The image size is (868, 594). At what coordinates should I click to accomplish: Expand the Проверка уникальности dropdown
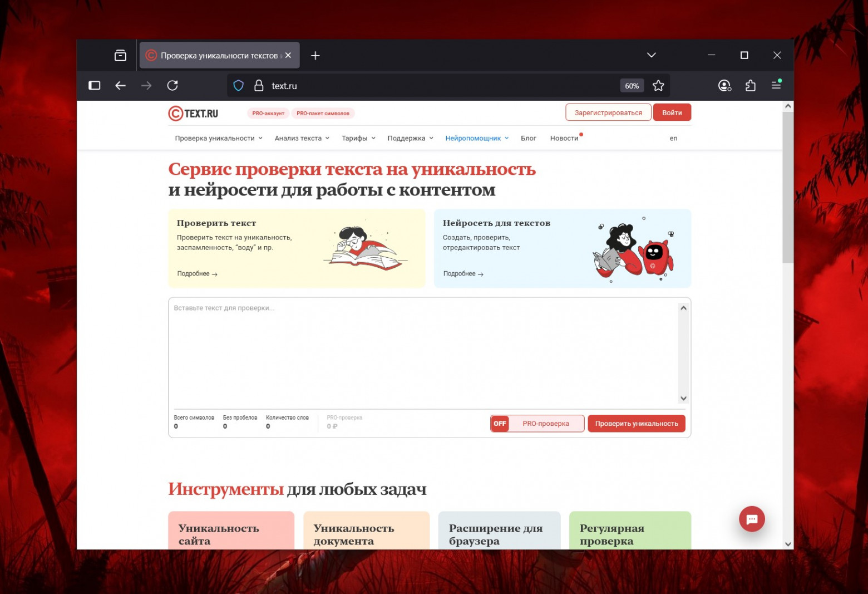tap(217, 138)
